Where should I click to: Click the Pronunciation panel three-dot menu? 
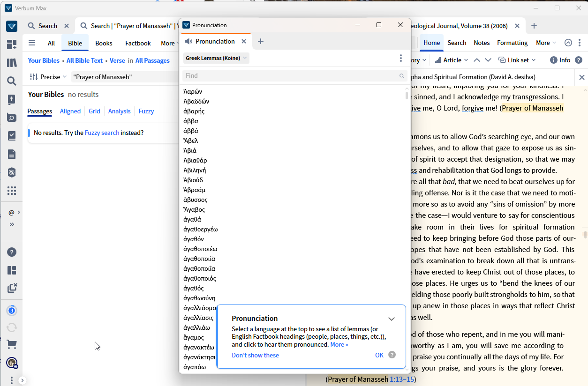pyautogui.click(x=400, y=58)
